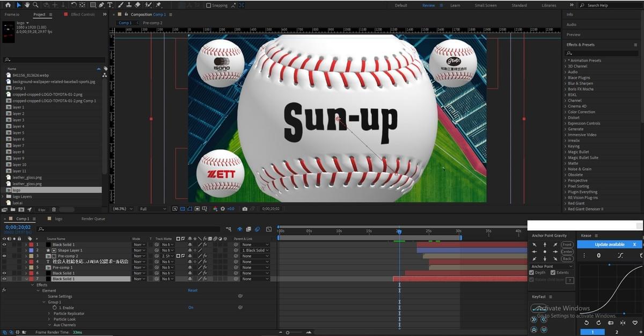The image size is (644, 336).
Task: Hide layer 7 Black Solid 1 eye
Action: (x=4, y=279)
